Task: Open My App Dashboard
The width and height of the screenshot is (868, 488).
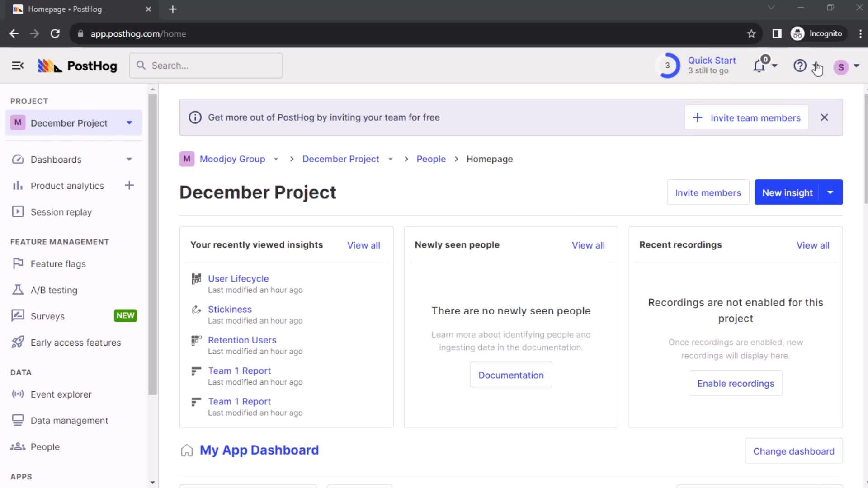Action: [x=259, y=450]
